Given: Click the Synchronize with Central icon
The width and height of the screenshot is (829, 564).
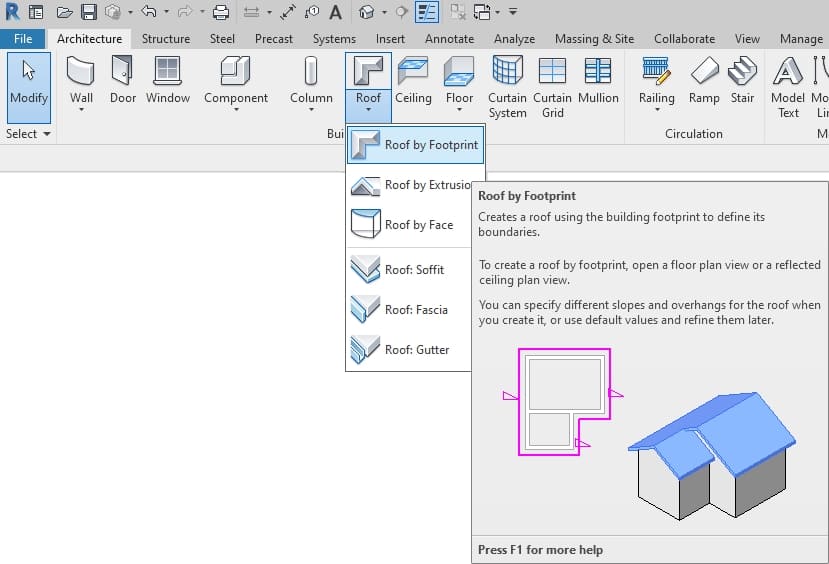Looking at the screenshot, I should (113, 12).
